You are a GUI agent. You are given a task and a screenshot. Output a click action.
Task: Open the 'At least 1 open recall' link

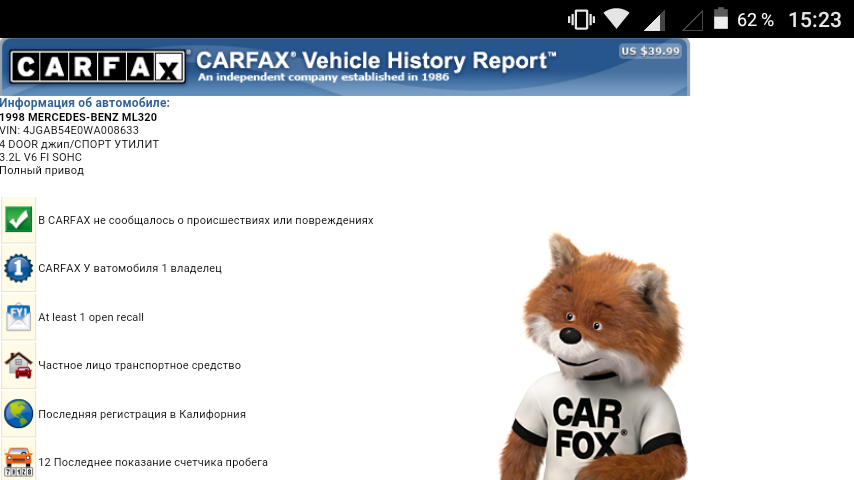[x=91, y=317]
